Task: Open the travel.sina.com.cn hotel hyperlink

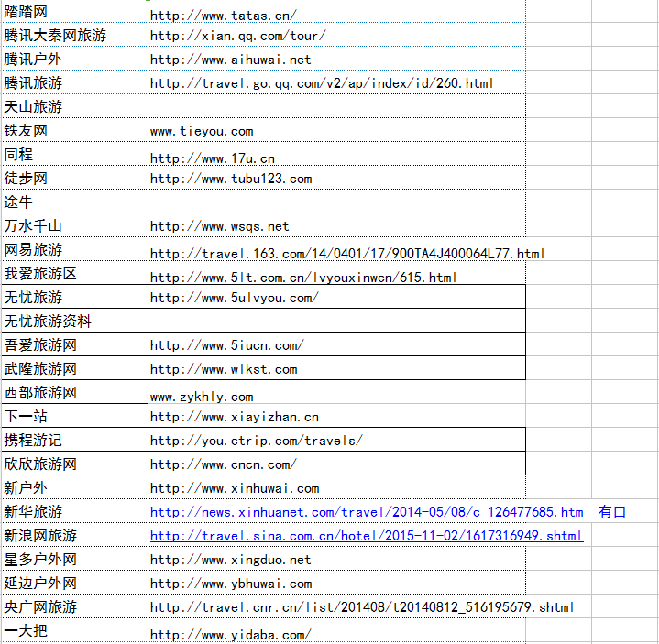Action: coord(367,536)
